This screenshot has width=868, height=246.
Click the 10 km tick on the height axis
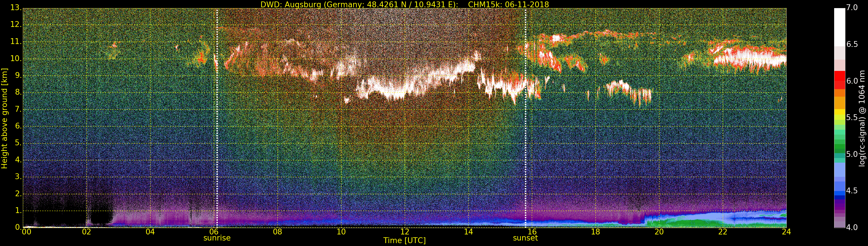16,58
